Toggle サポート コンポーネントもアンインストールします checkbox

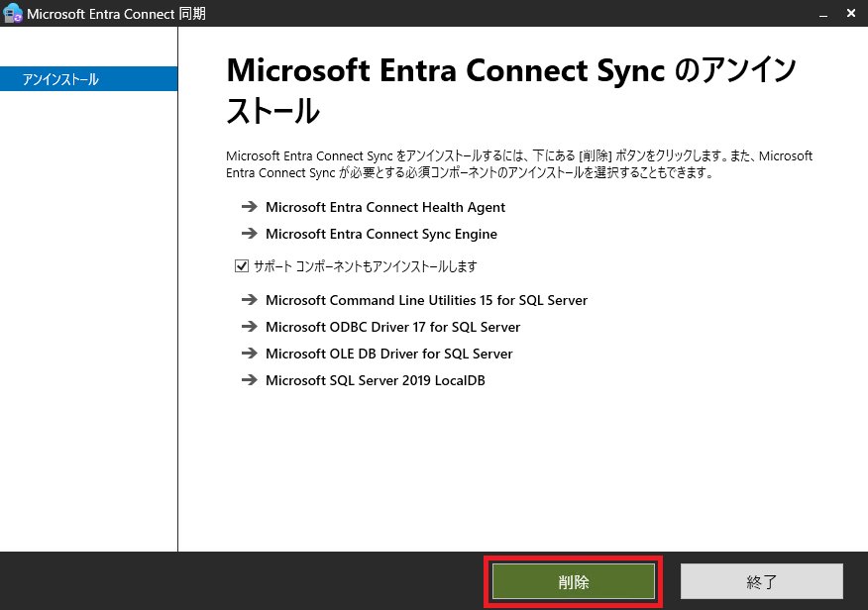242,266
